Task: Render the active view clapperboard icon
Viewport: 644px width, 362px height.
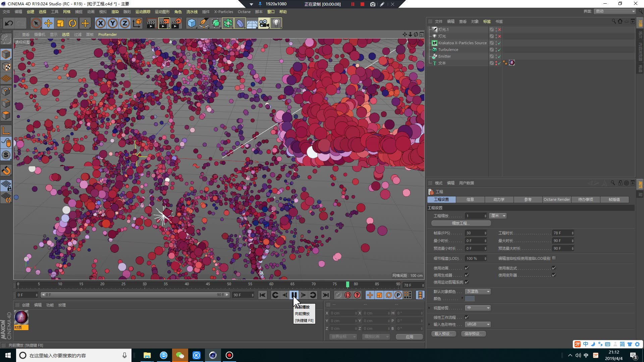Action: pyautogui.click(x=152, y=23)
